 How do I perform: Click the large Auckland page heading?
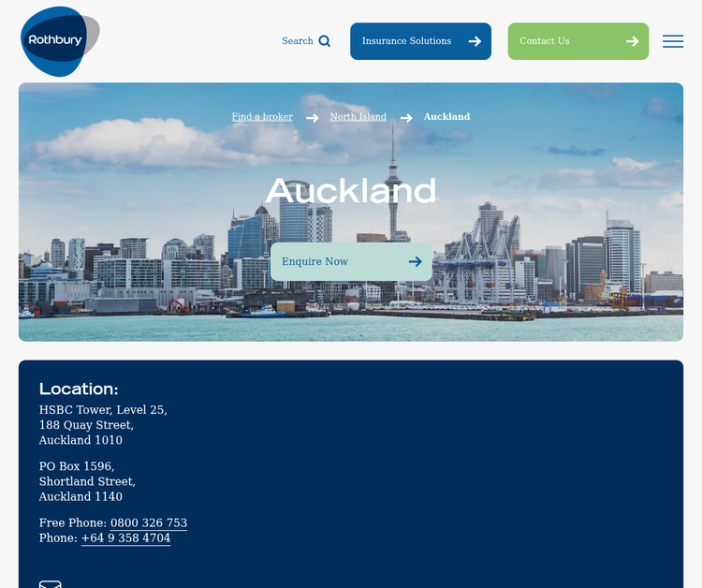351,192
